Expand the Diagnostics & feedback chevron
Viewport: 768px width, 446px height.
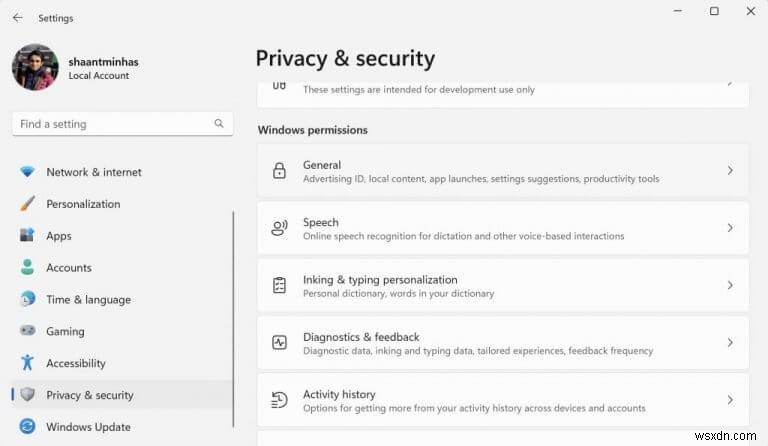click(730, 343)
